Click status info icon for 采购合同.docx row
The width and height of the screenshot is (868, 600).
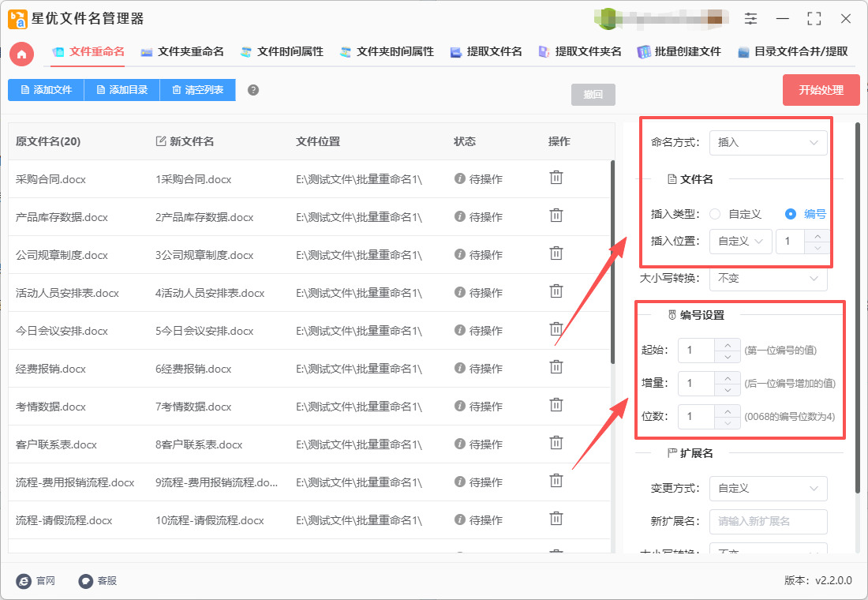click(x=459, y=178)
